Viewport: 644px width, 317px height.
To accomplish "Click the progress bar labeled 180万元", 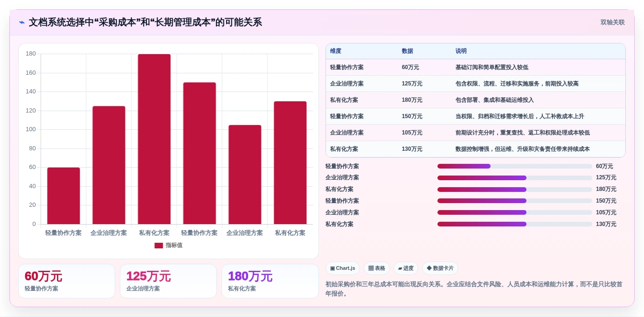I will click(x=515, y=190).
